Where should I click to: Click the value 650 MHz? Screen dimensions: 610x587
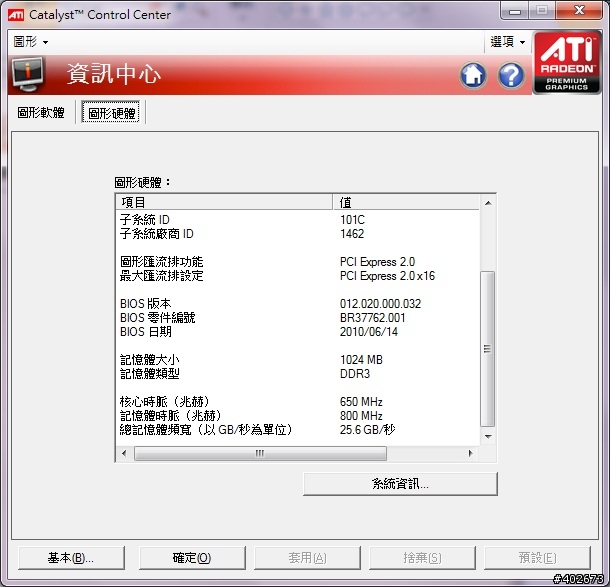(361, 401)
